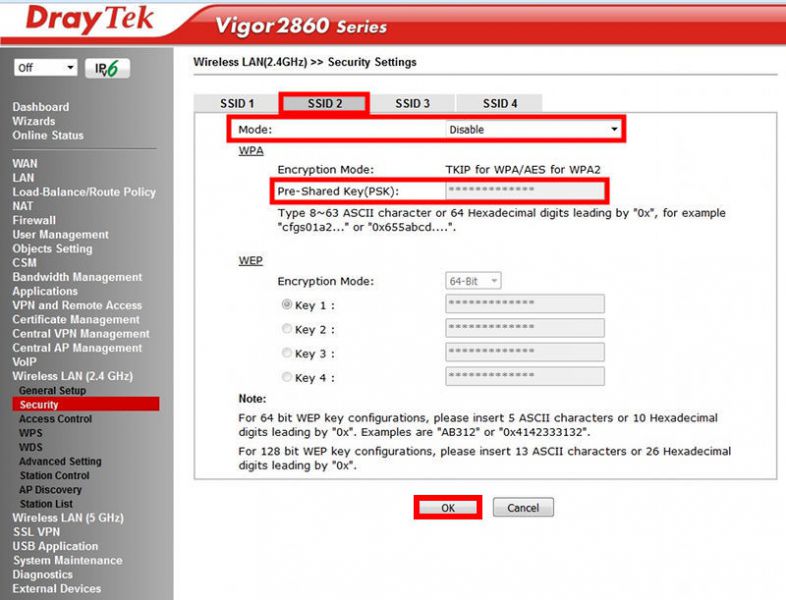
Task: Open WDS submenu item
Action: click(31, 447)
